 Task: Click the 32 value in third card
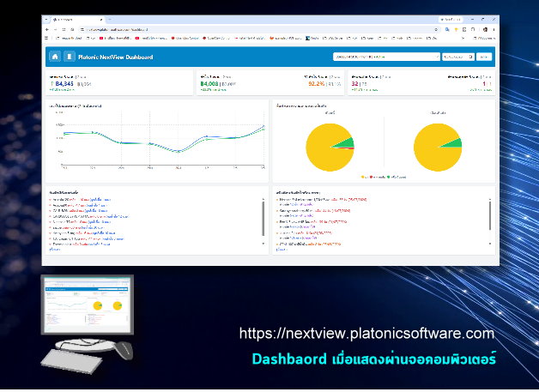[x=354, y=83]
